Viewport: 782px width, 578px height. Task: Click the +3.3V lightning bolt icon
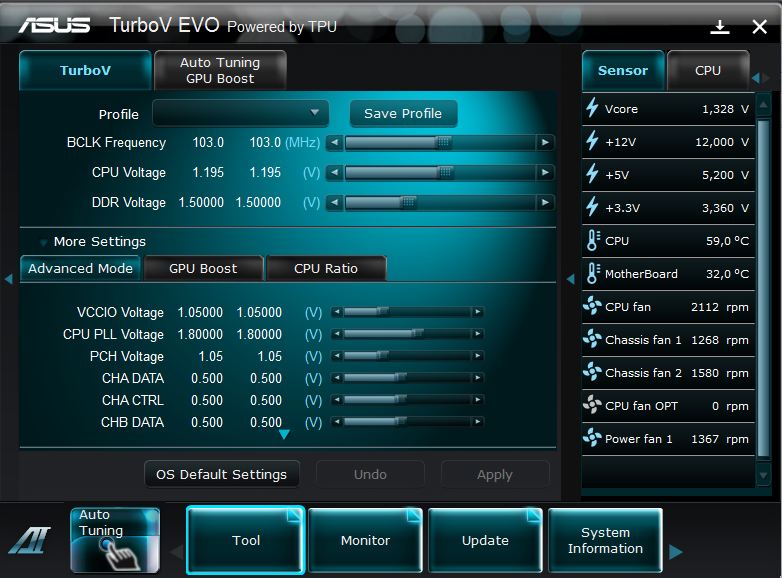(592, 206)
